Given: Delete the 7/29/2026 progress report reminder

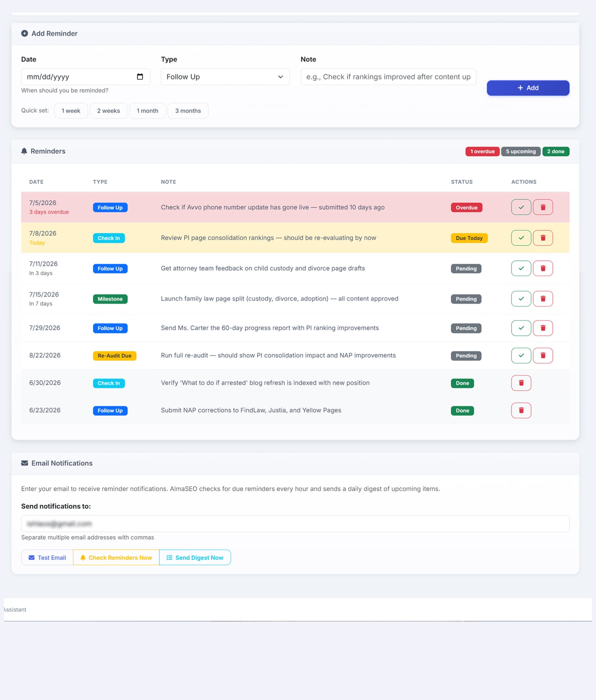Looking at the screenshot, I should click(543, 328).
